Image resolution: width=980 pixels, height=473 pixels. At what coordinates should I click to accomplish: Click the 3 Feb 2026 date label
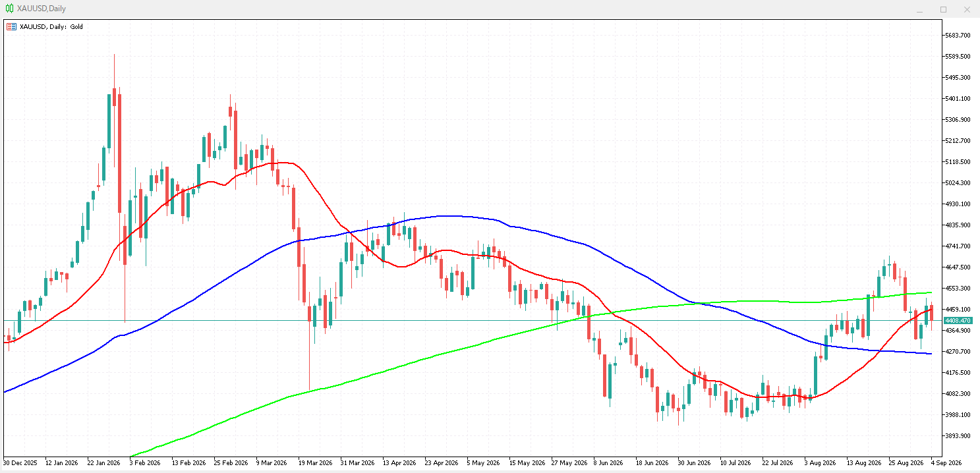point(145,463)
